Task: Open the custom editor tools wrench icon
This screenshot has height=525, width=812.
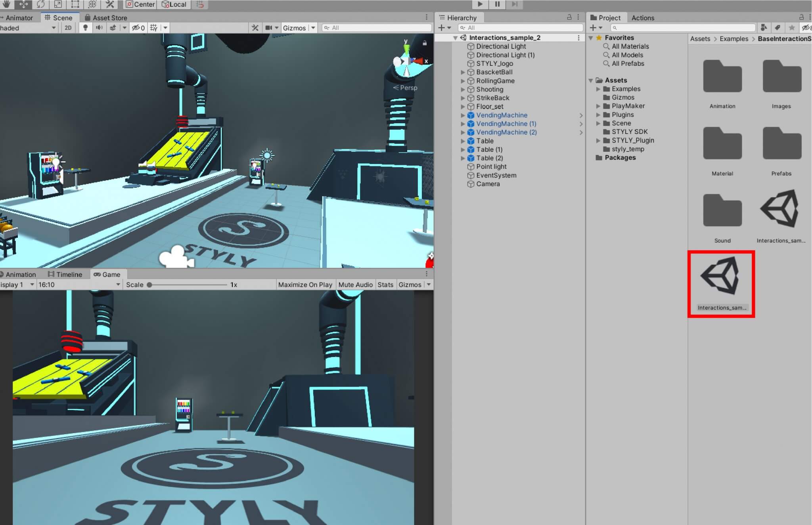Action: click(x=110, y=4)
